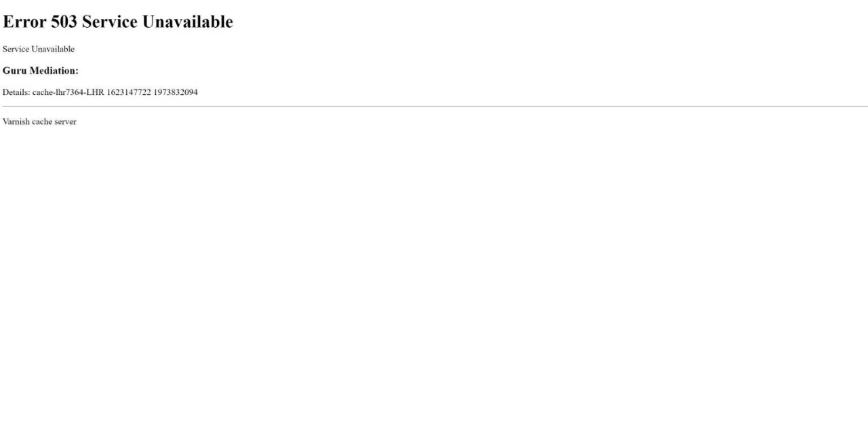Click the blank area right of the heading
Image resolution: width=868 pixels, height=442 pixels.
pyautogui.click(x=542, y=22)
